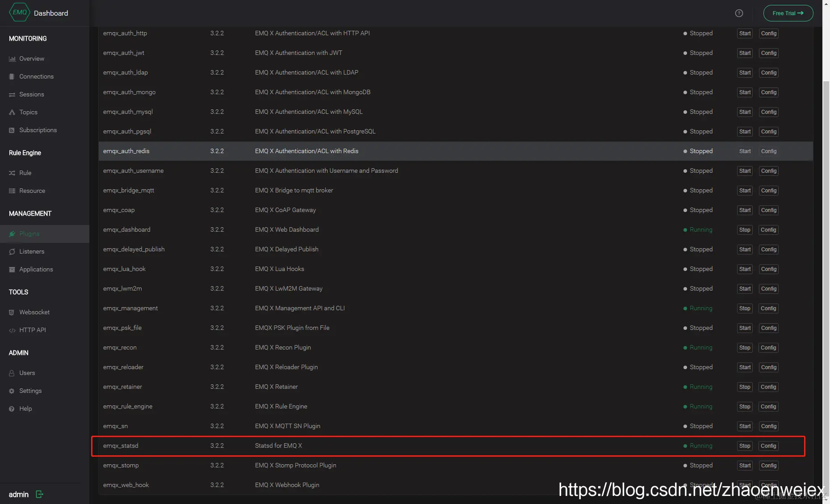Start the emqx_stomp plugin
830x504 pixels.
(x=745, y=466)
